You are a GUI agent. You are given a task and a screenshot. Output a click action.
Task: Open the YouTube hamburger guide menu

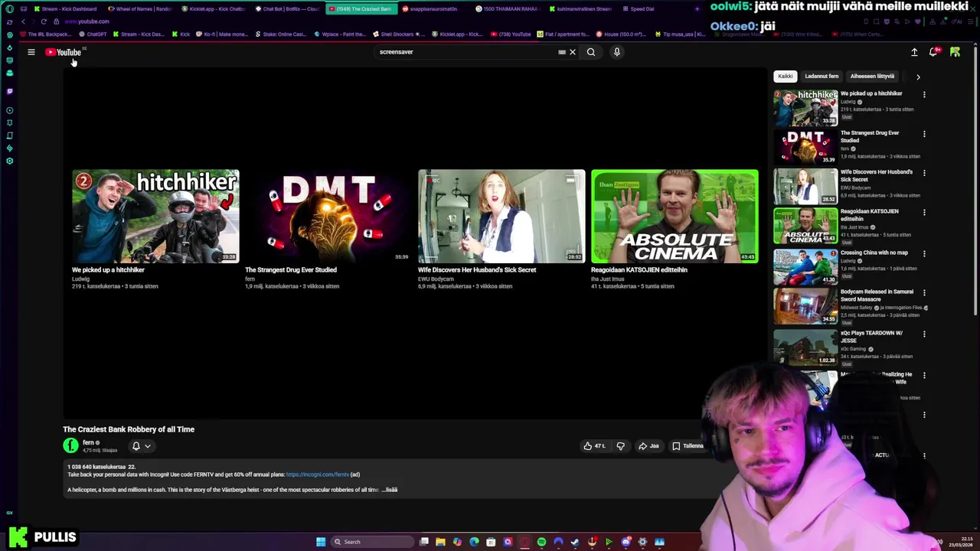31,52
